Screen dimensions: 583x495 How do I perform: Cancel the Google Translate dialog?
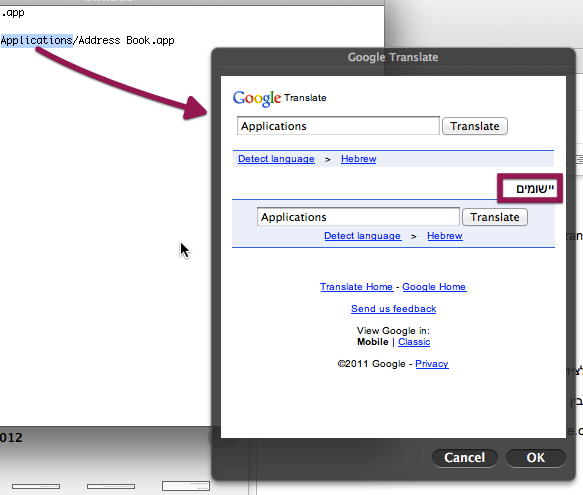tap(464, 457)
